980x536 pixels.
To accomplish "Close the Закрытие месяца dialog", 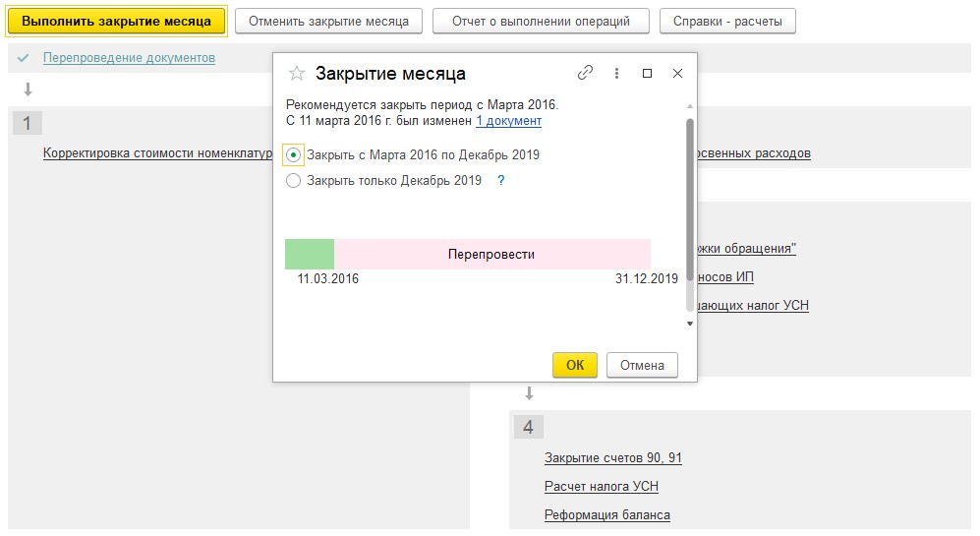I will click(677, 73).
